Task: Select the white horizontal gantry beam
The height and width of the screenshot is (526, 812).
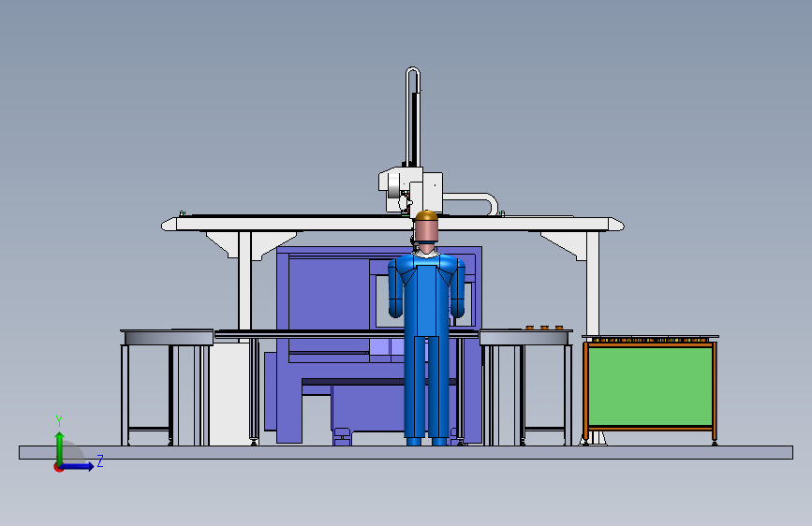Action: pyautogui.click(x=392, y=225)
